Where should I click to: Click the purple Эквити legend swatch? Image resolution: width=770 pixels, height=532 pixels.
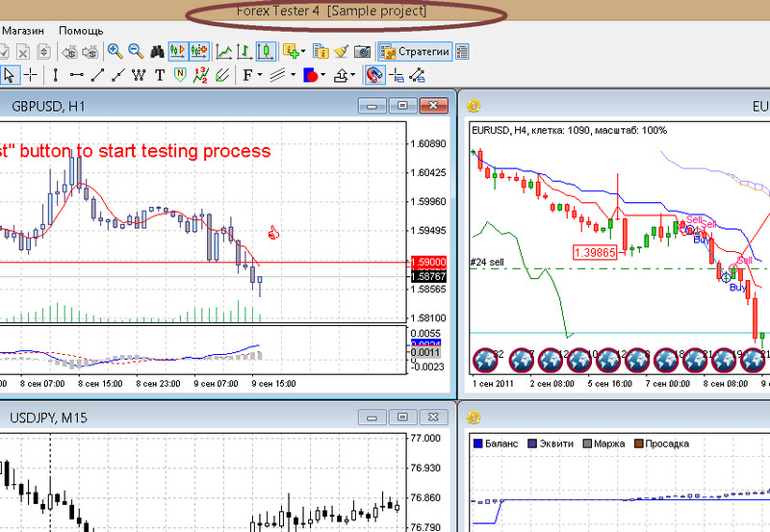[532, 443]
